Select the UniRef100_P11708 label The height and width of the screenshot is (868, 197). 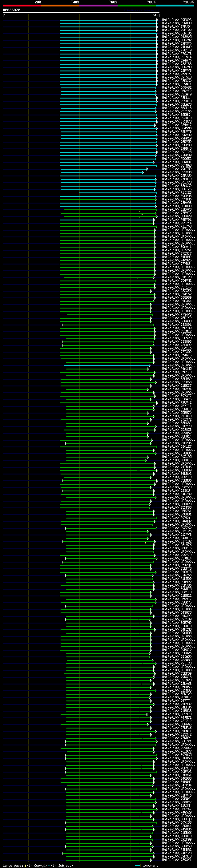pos(176,226)
